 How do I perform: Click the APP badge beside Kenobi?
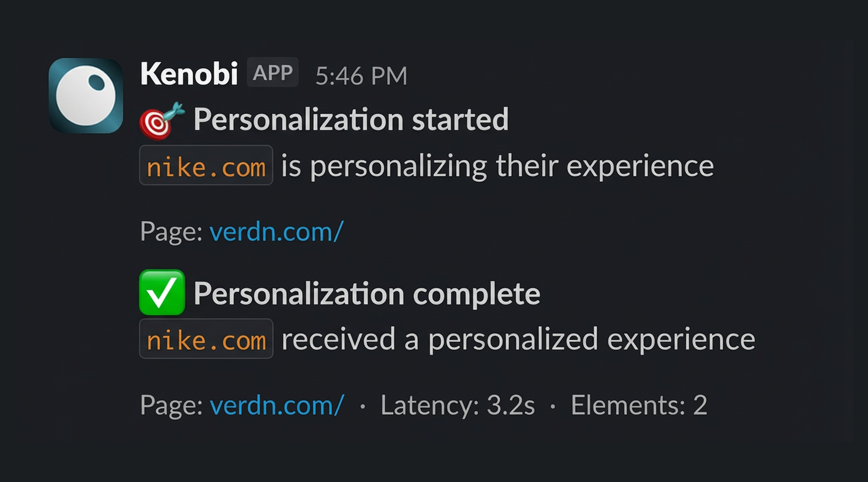click(x=273, y=72)
